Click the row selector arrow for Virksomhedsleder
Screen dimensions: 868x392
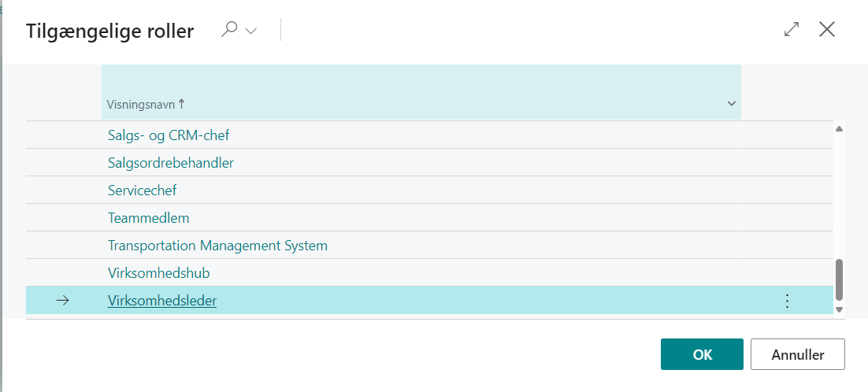63,301
